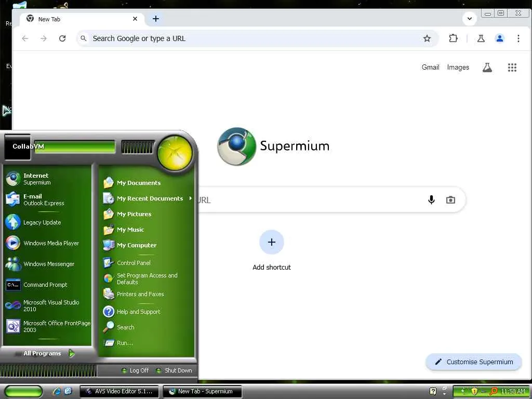Image resolution: width=532 pixels, height=399 pixels.
Task: Open the tab search dropdown
Action: tap(470, 19)
